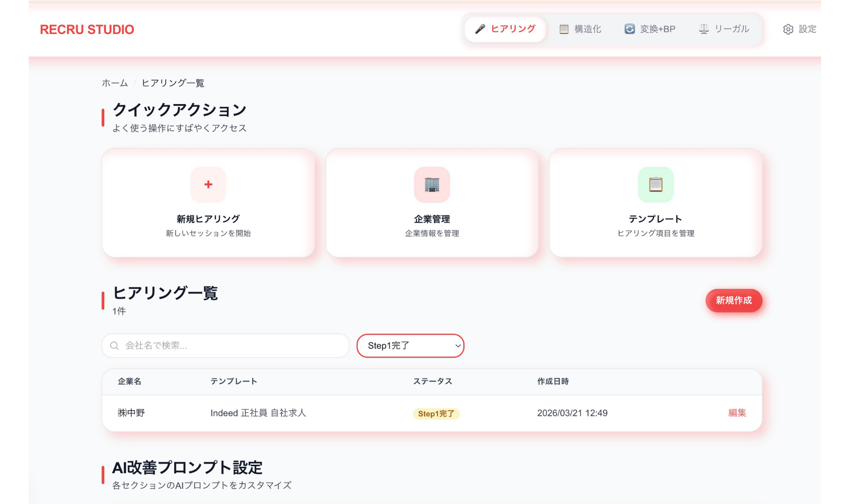This screenshot has width=850, height=504.
Task: Click the 会社名で検索 search field
Action: click(x=224, y=346)
